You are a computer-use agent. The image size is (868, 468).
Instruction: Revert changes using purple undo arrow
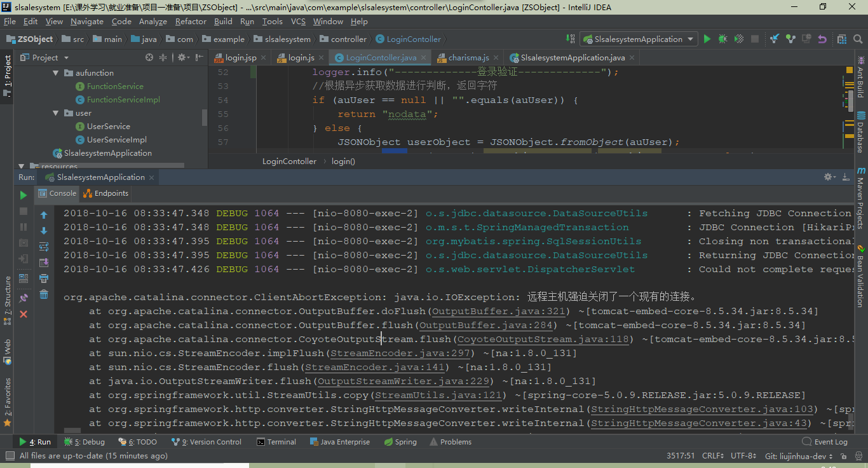822,39
